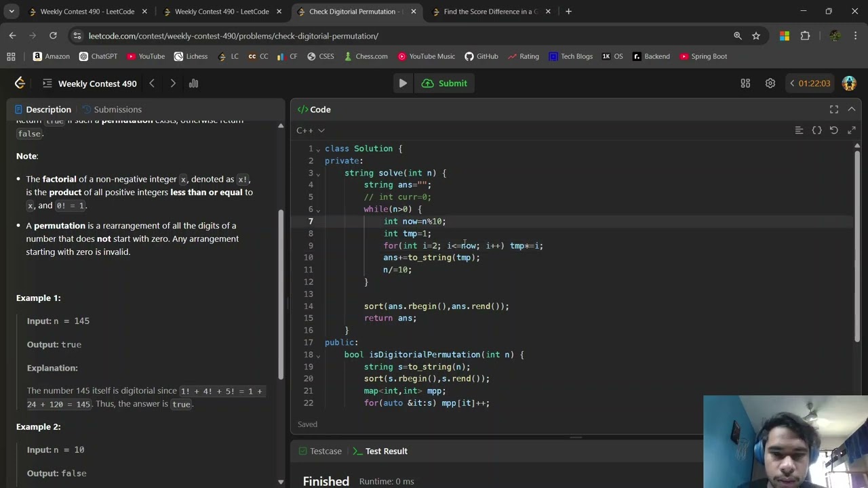The image size is (868, 488).
Task: Open the Rating bookmark
Action: tap(523, 56)
